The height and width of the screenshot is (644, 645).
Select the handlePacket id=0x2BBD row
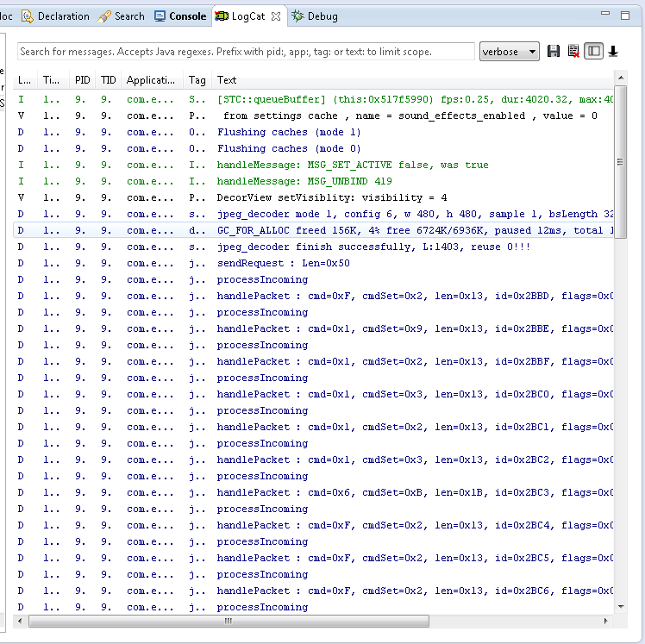coord(314,296)
